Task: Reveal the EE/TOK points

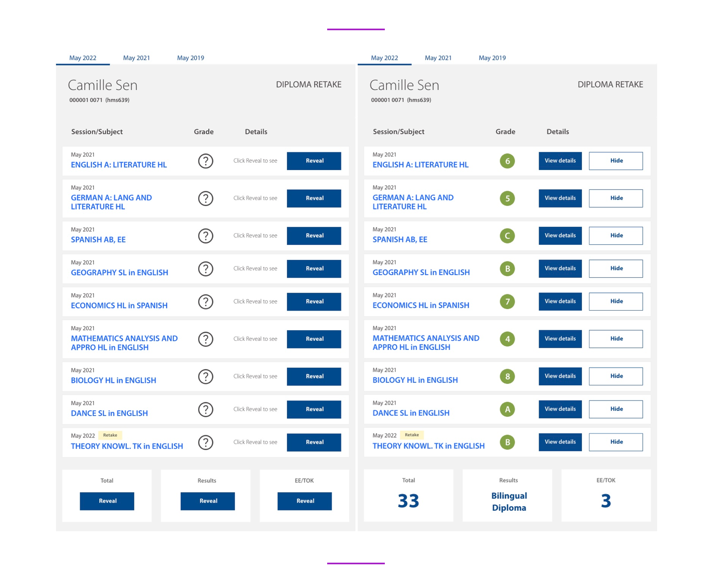Action: 304,501
